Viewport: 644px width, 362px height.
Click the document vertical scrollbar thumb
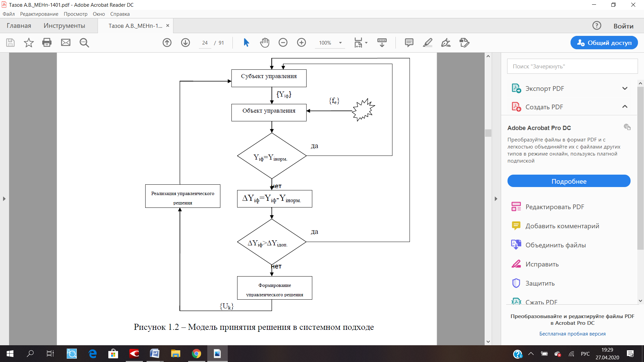point(488,133)
